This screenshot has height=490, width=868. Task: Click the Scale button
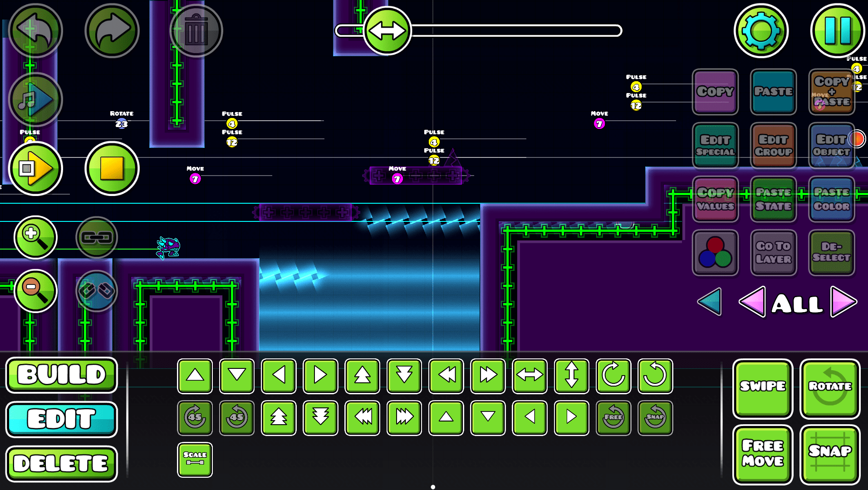[x=195, y=460]
